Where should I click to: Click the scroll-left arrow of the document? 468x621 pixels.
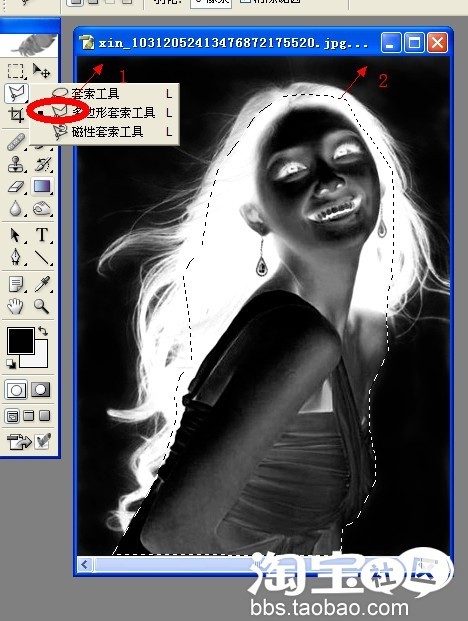click(x=85, y=564)
